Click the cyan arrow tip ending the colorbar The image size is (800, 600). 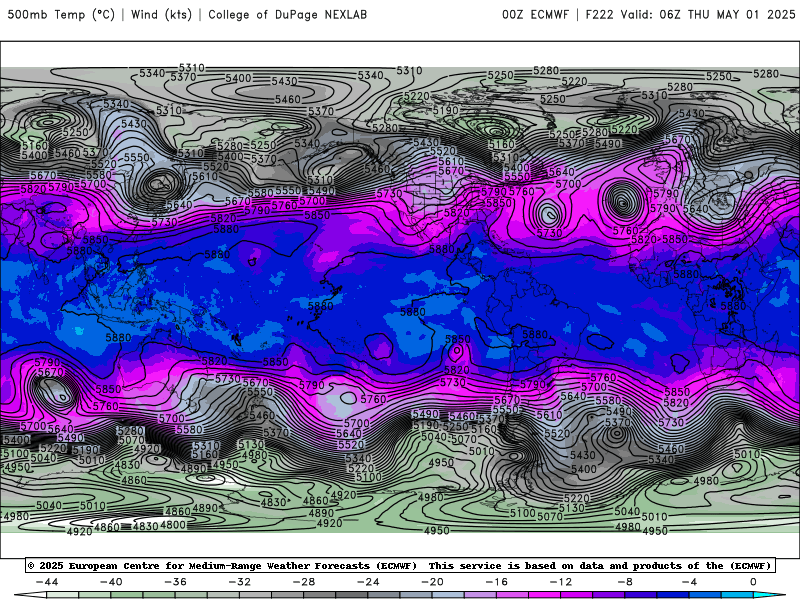[769, 595]
